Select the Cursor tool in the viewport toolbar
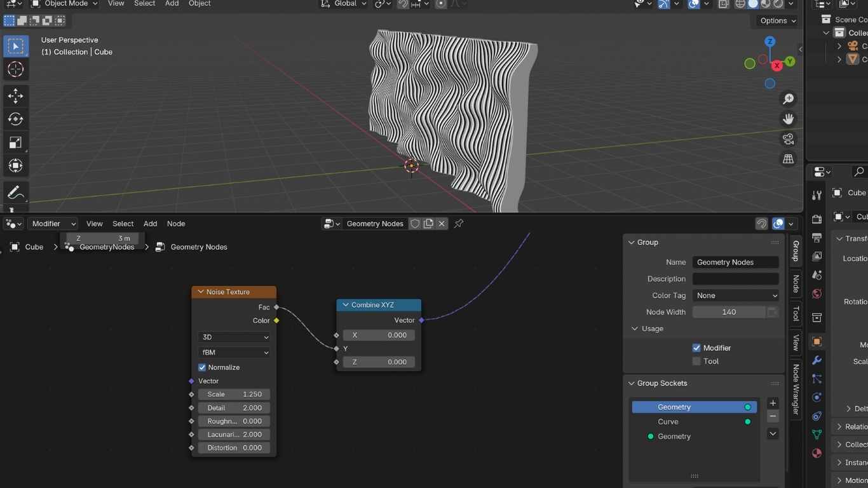This screenshot has height=488, width=868. click(x=15, y=69)
